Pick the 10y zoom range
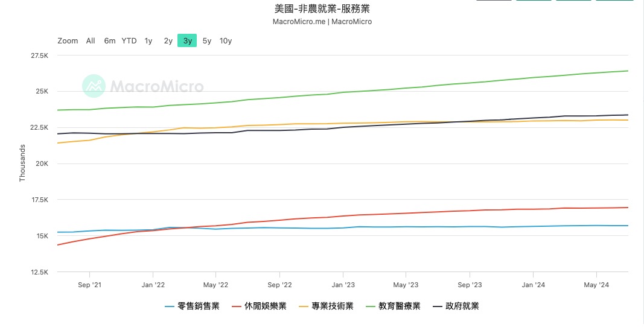This screenshot has width=644, height=327. coord(226,41)
